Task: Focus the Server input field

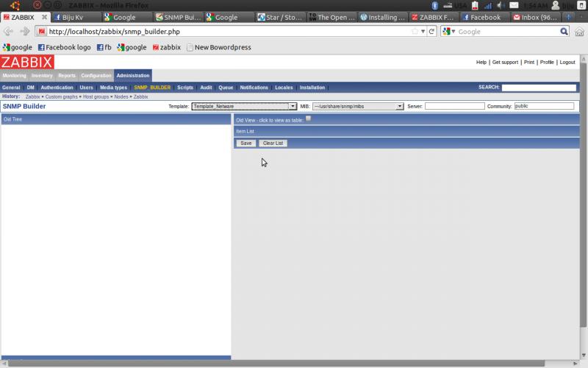Action: [x=454, y=106]
